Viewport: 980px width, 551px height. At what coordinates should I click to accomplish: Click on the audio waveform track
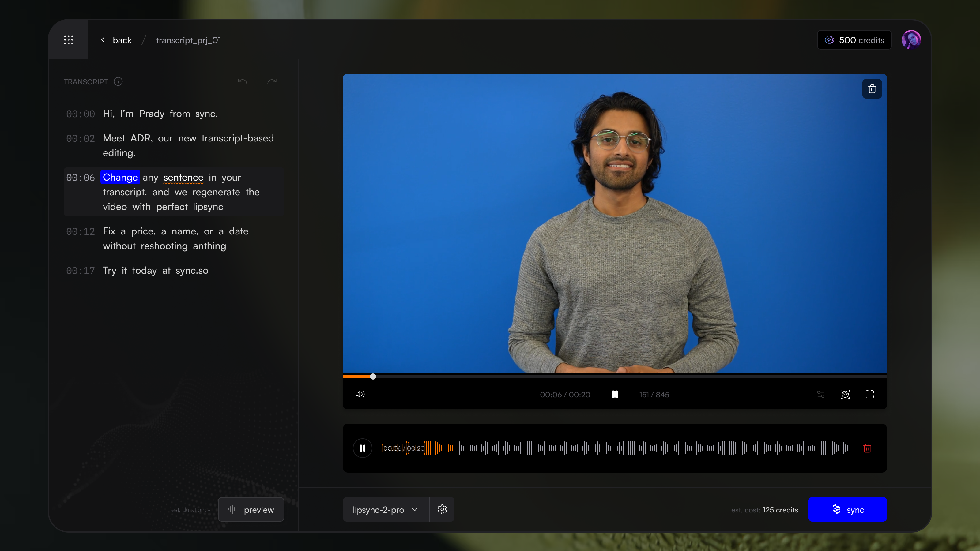(x=616, y=448)
